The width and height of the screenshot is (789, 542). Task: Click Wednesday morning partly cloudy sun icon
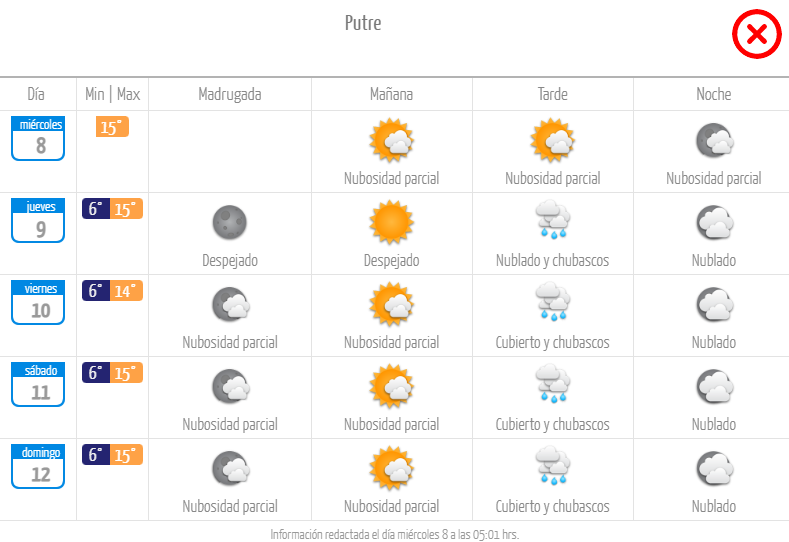click(391, 140)
